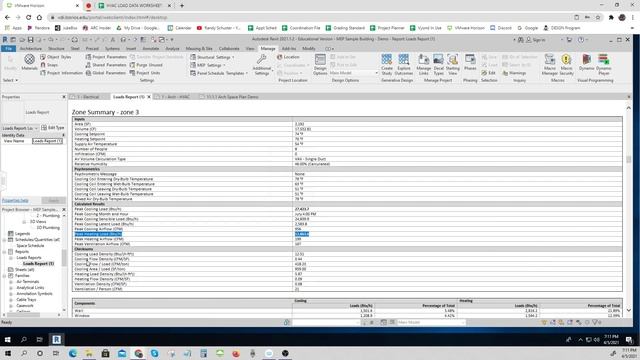Click Edit Type in Properties panel

(x=53, y=128)
